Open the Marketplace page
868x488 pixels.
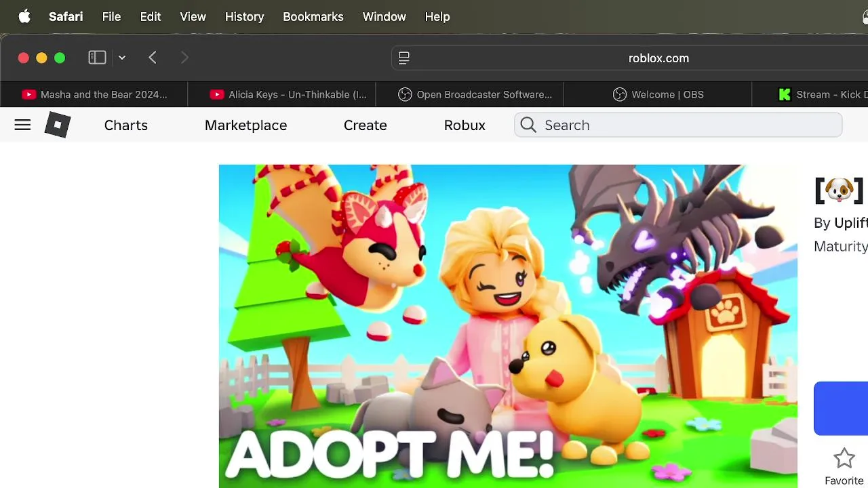tap(245, 125)
